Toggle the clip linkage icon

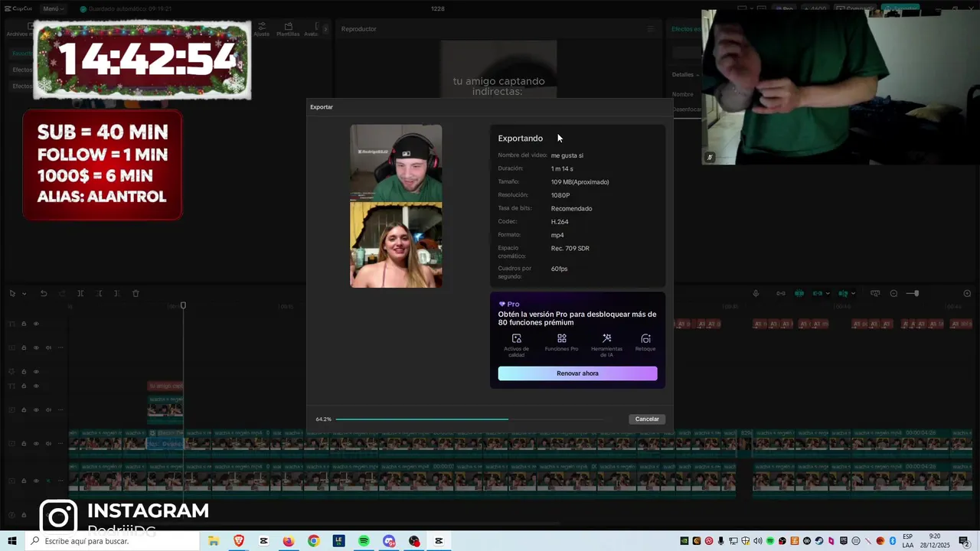[817, 294]
